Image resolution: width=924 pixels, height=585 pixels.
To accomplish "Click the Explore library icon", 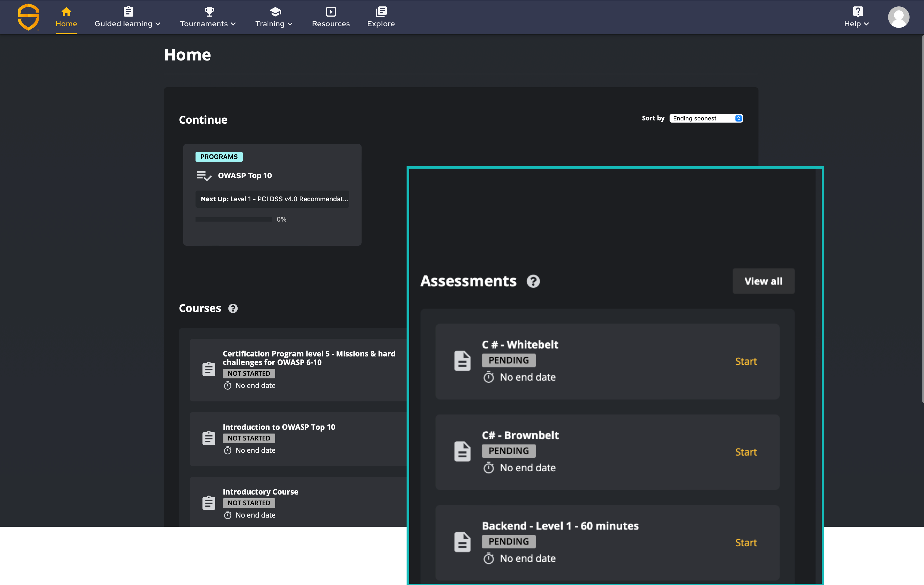I will coord(381,12).
